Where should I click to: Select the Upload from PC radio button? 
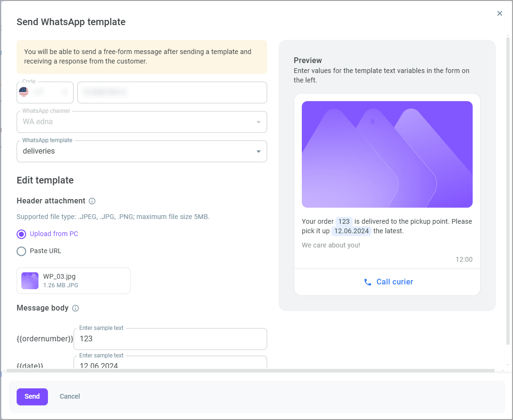tap(21, 234)
